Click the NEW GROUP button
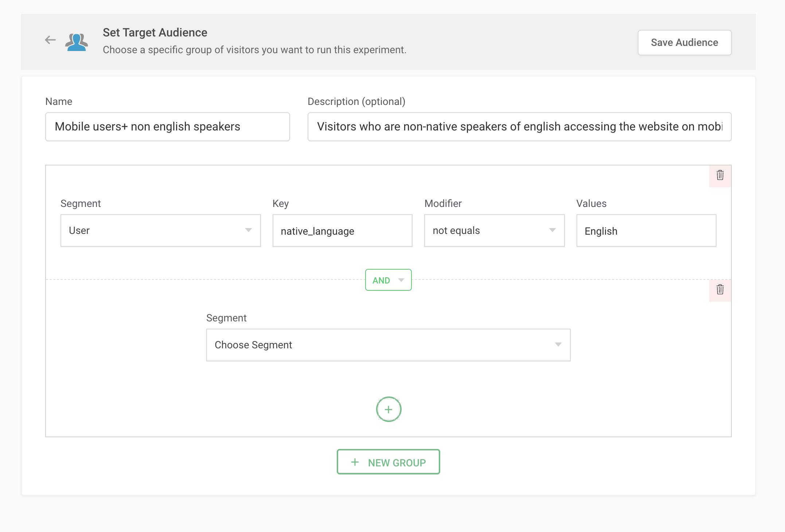Viewport: 785px width, 532px height. pos(388,462)
